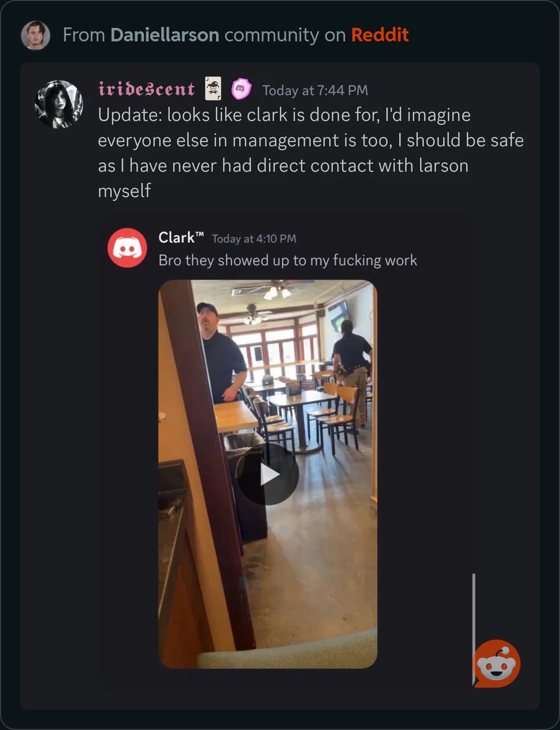
Task: Click the Reddit Snoo mascot icon
Action: pos(496,664)
